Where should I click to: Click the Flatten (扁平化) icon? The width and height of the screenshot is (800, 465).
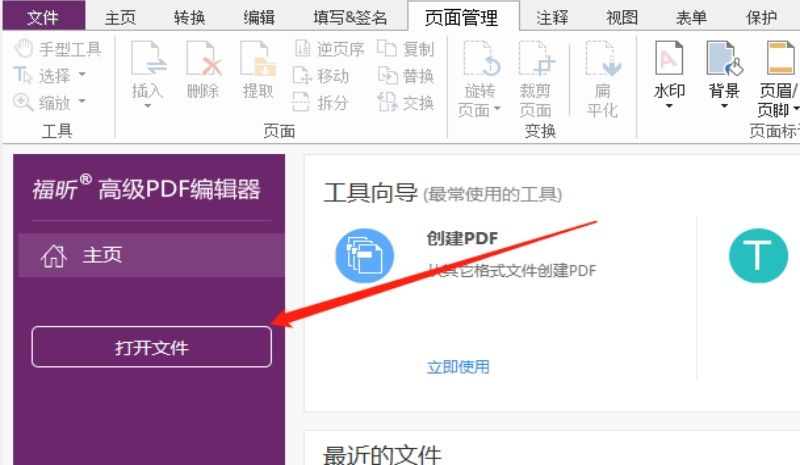click(604, 59)
